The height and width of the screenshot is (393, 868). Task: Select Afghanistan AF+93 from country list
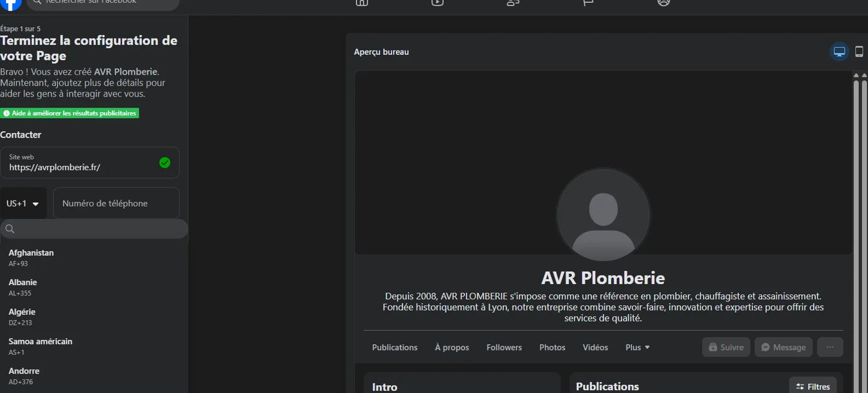94,257
